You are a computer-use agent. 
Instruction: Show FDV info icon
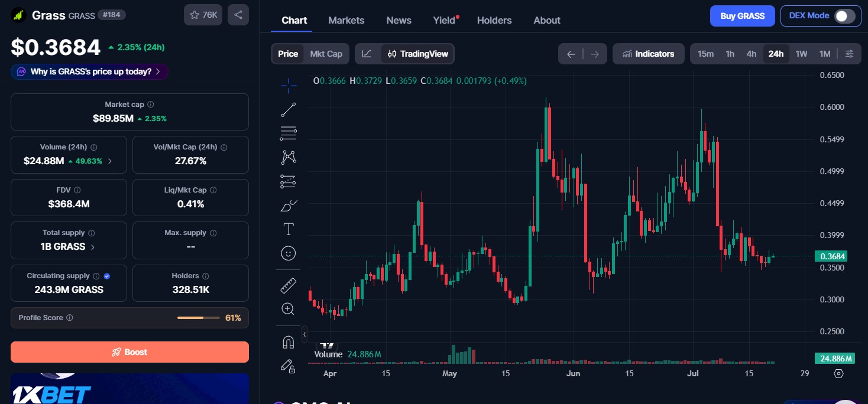(x=77, y=190)
